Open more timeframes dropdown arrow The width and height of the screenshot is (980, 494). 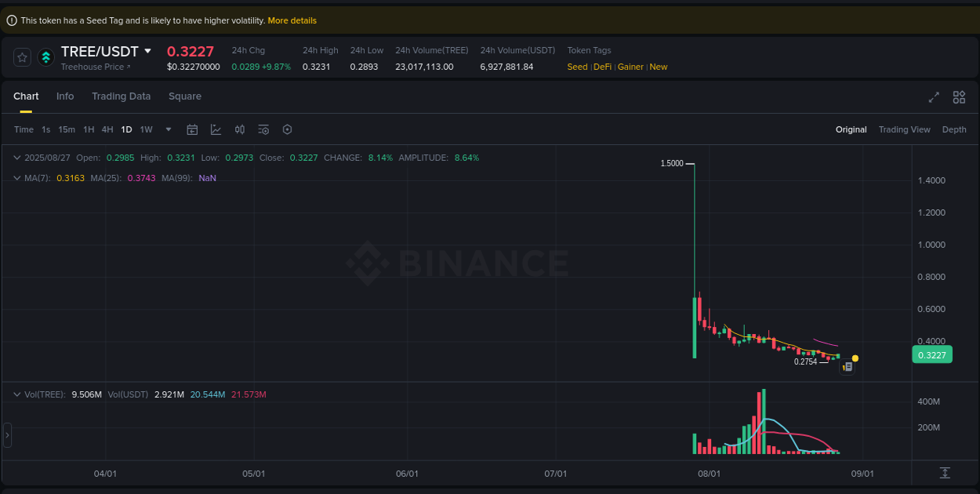pos(167,129)
